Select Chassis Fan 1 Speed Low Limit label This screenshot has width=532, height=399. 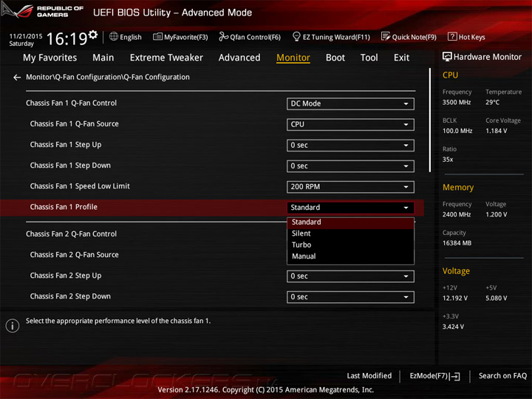point(80,186)
